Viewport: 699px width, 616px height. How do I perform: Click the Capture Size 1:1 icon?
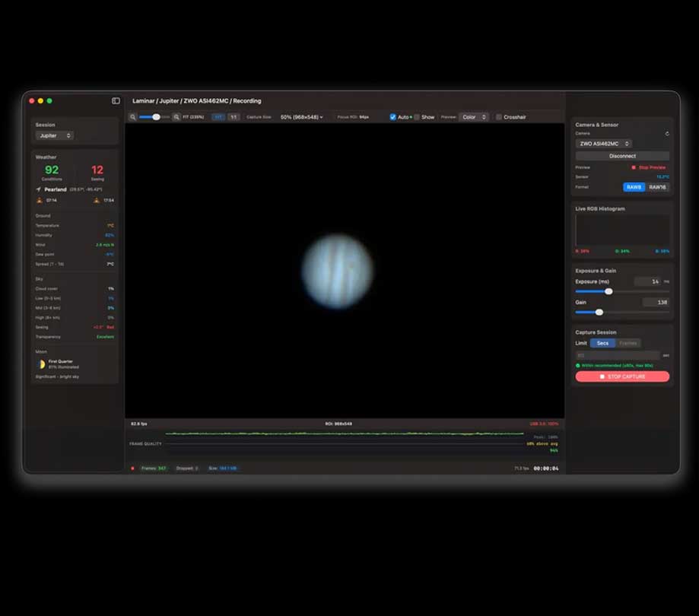pos(234,117)
